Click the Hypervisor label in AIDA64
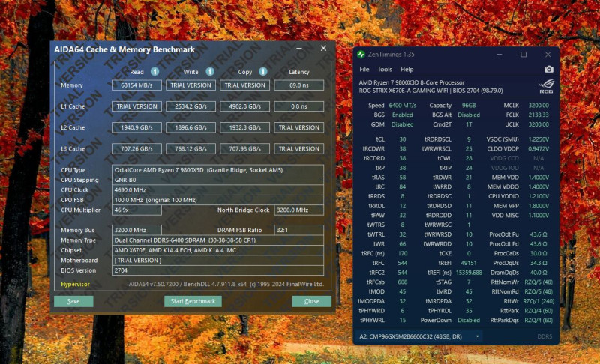 (76, 284)
